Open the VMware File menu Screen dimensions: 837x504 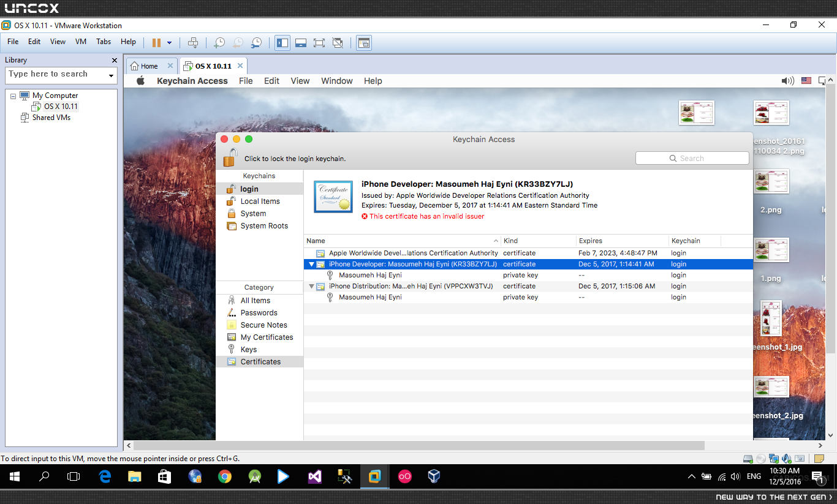[x=13, y=42]
